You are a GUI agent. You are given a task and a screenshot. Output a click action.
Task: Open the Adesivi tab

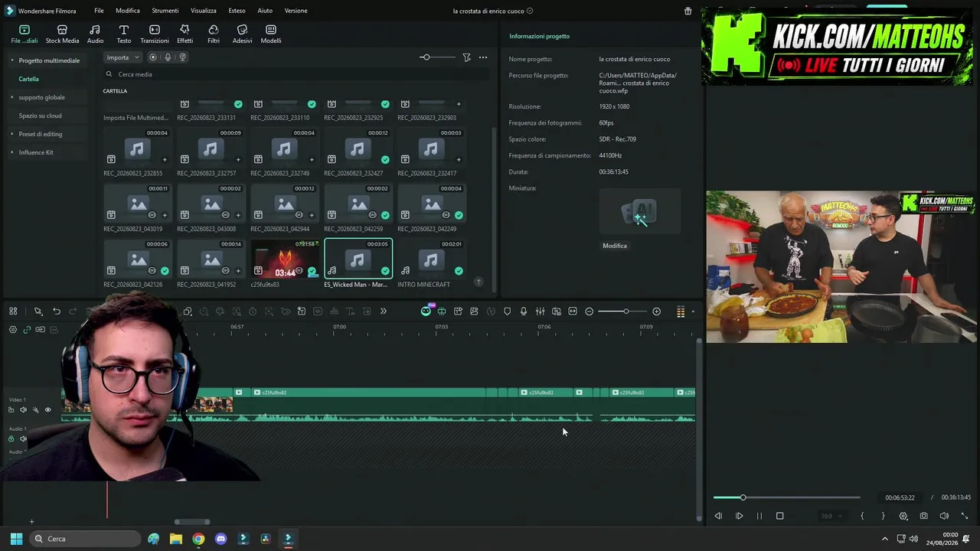242,34
